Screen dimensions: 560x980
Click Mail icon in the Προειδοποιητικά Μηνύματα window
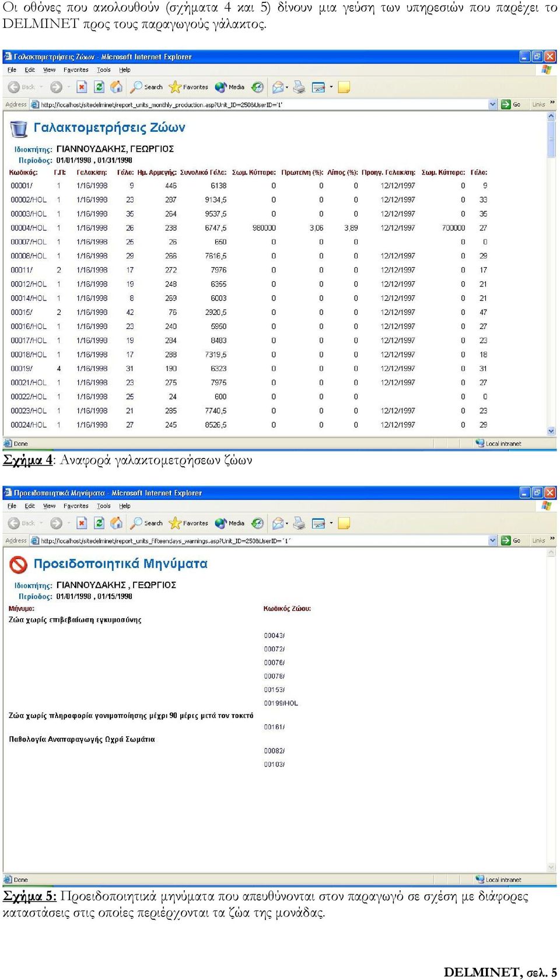278,523
